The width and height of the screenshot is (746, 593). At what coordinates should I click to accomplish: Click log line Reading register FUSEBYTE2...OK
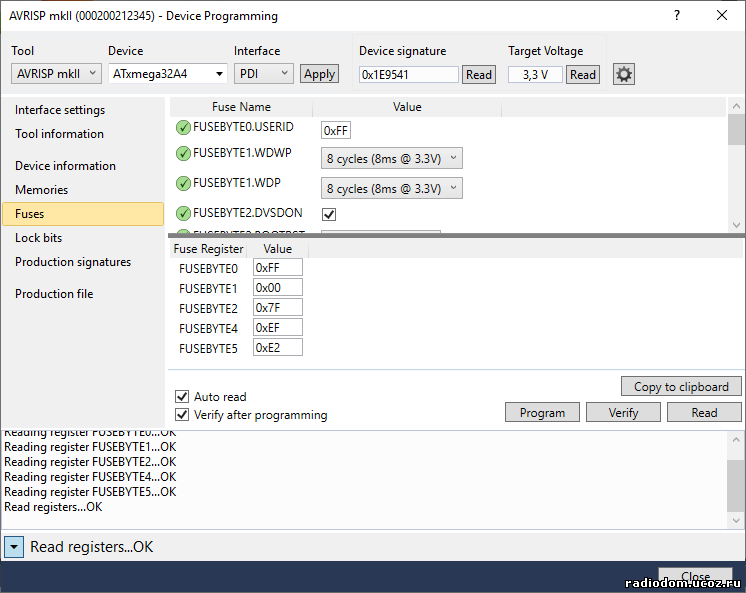tap(90, 462)
